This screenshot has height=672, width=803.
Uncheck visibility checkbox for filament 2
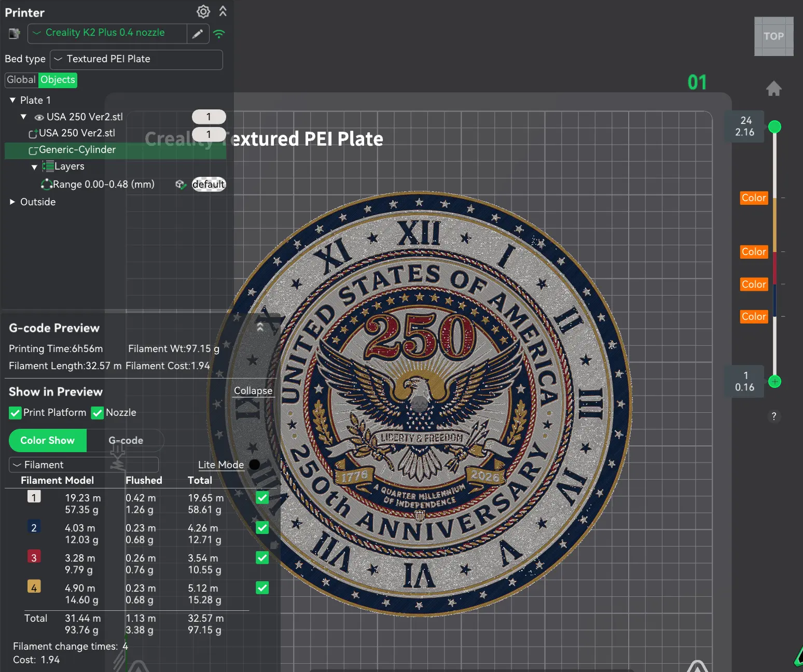point(262,528)
